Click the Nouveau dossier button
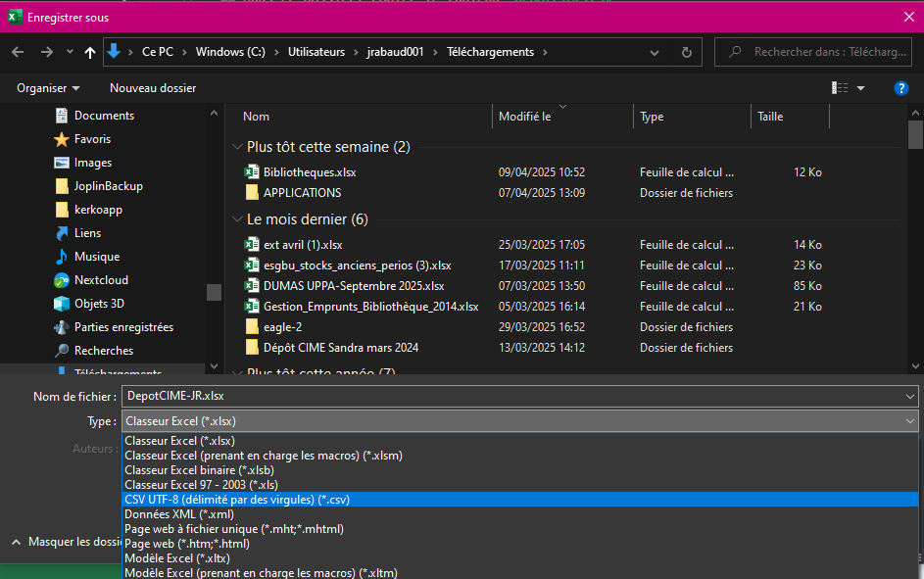 [x=153, y=88]
